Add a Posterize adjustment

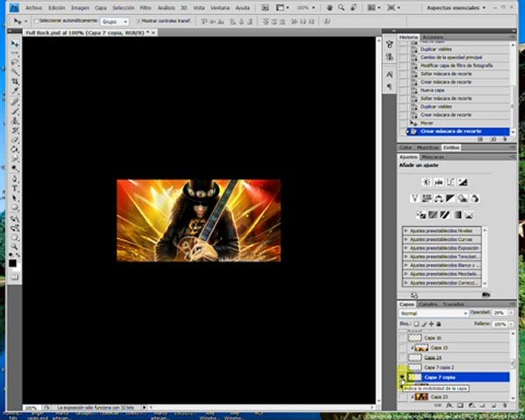(x=433, y=215)
